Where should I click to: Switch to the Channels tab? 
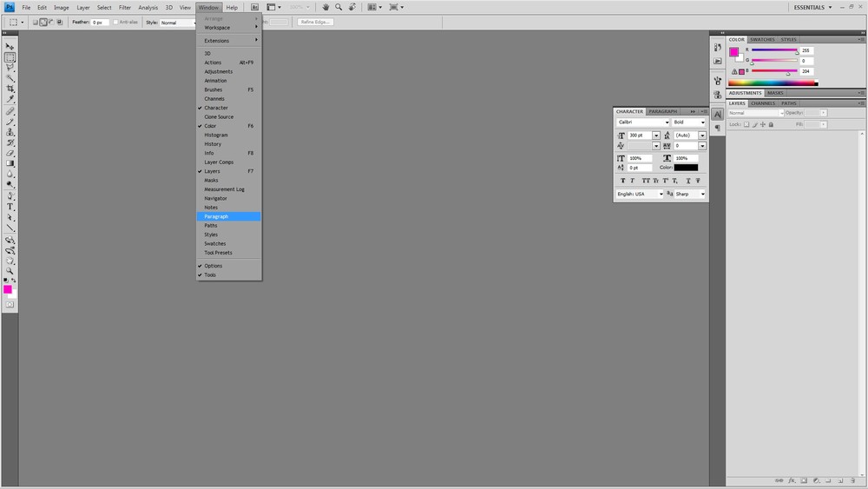(763, 103)
